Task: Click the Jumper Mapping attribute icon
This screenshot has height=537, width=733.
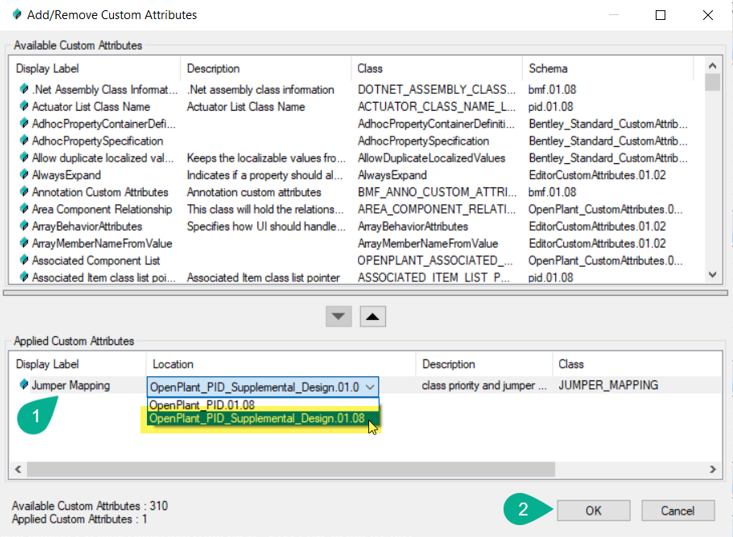Action: coord(23,385)
